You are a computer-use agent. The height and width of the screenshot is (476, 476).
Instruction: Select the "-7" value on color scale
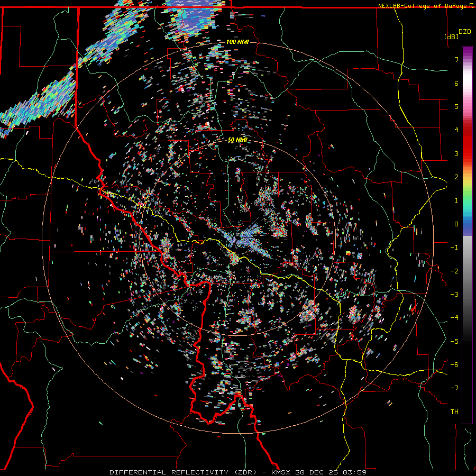[454, 388]
